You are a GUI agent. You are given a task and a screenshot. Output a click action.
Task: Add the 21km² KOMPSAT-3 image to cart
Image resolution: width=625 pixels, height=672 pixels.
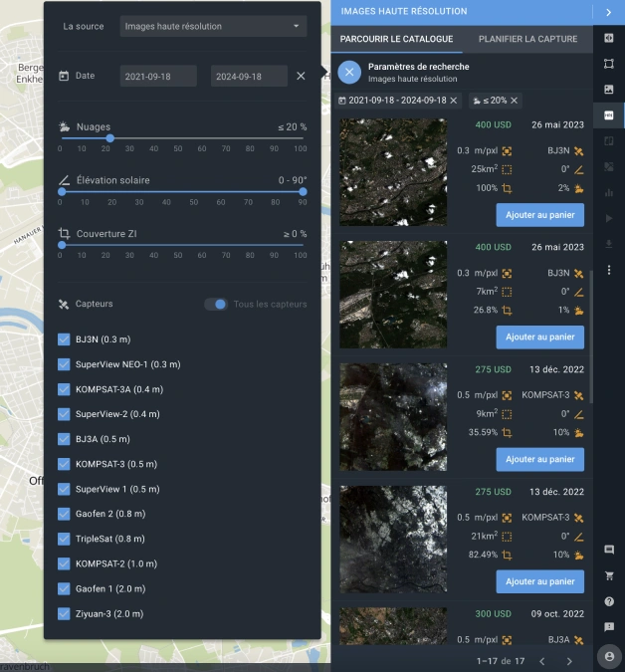pos(539,581)
